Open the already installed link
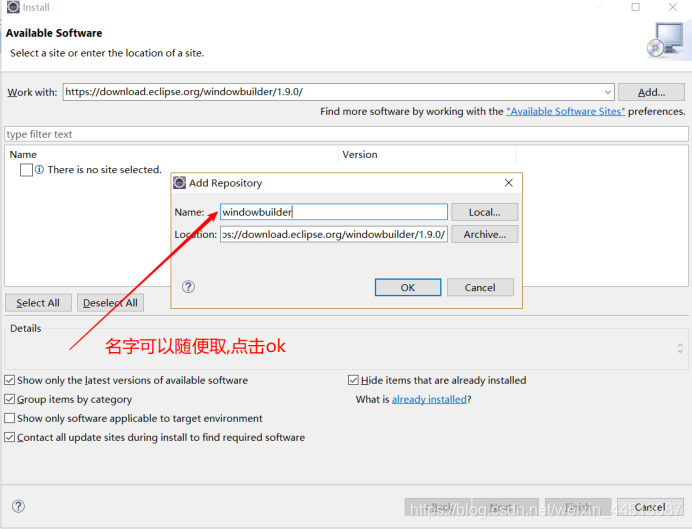Image resolution: width=692 pixels, height=529 pixels. [429, 399]
